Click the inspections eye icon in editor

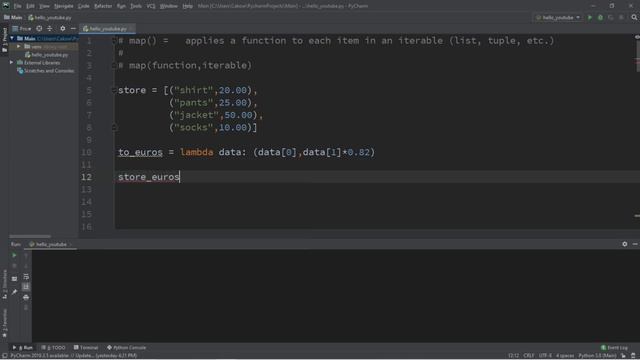[x=637, y=37]
